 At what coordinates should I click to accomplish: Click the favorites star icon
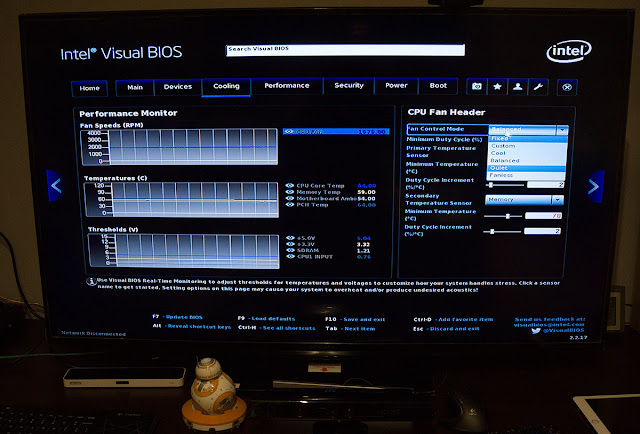497,87
